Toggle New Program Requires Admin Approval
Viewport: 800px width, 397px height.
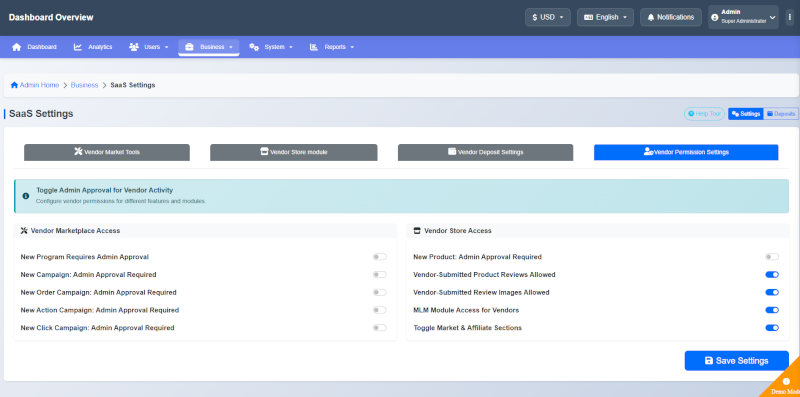tap(380, 257)
